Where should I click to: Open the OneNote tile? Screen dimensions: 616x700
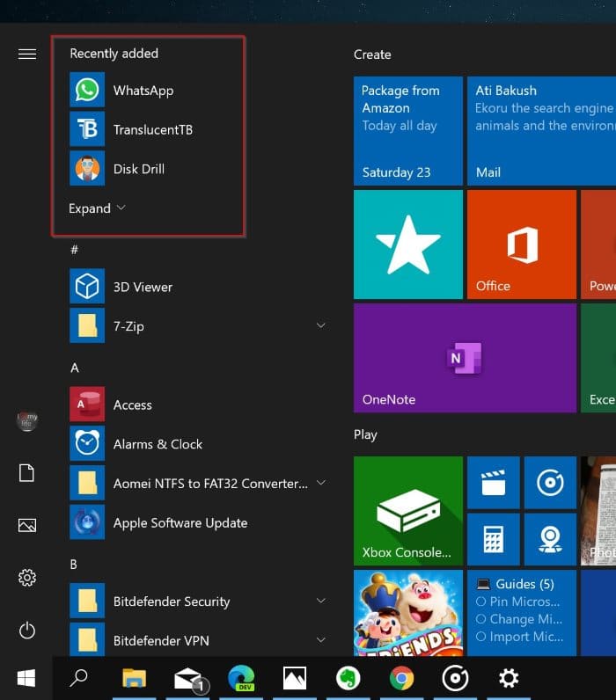pos(465,358)
